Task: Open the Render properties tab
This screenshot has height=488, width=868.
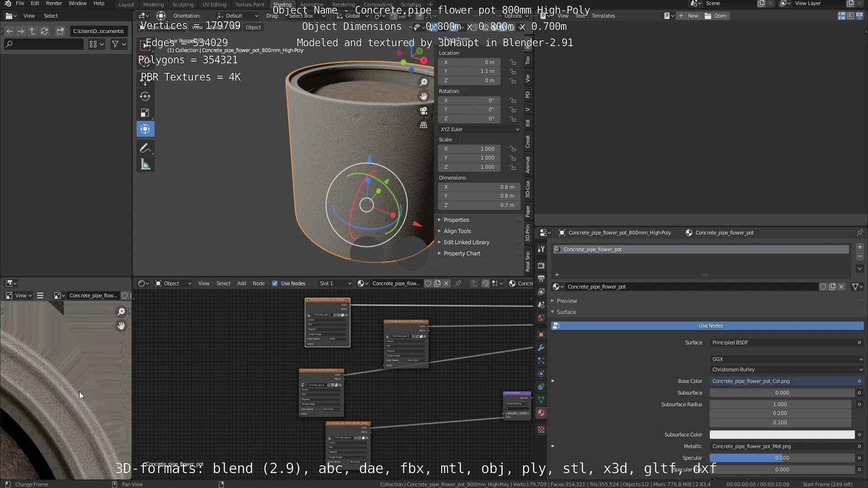Action: [541, 266]
